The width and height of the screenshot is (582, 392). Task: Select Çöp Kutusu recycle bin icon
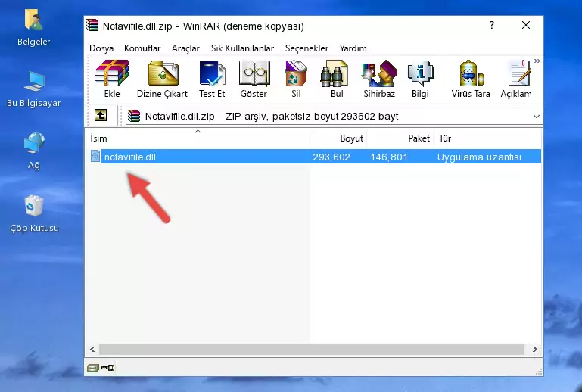pyautogui.click(x=34, y=214)
